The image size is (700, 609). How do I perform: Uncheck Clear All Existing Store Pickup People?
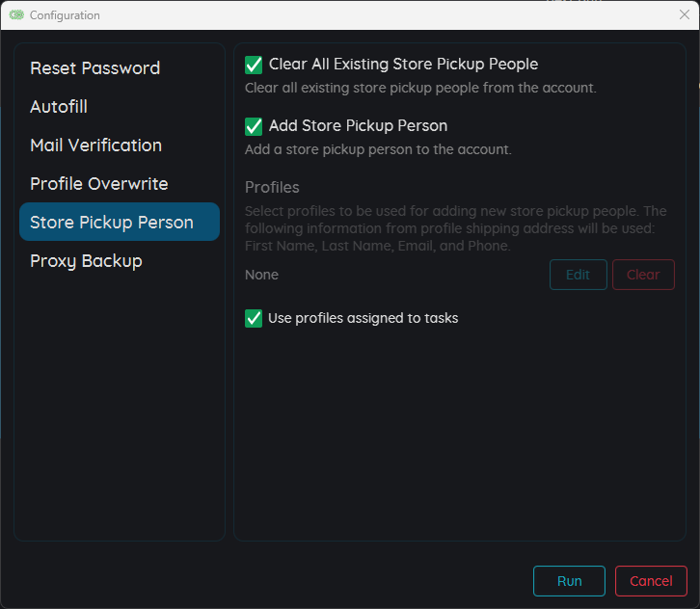254,65
